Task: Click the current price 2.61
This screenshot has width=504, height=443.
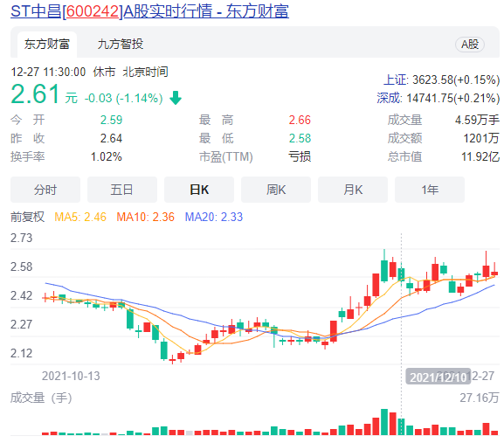Action: coord(35,93)
